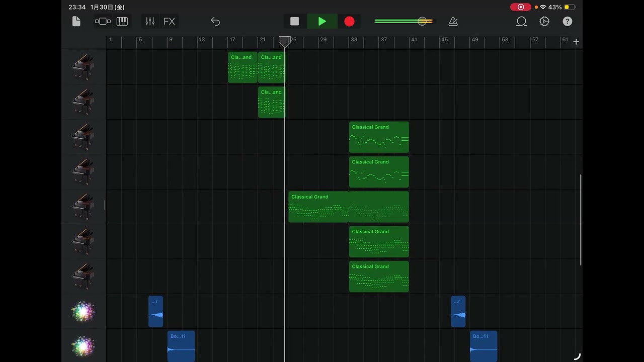Select blue '...r' region near bar 6
The height and width of the screenshot is (362, 644).
pyautogui.click(x=155, y=311)
